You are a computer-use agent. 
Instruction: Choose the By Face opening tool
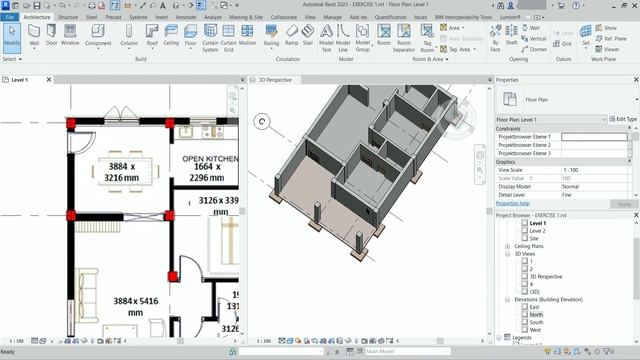pos(496,38)
